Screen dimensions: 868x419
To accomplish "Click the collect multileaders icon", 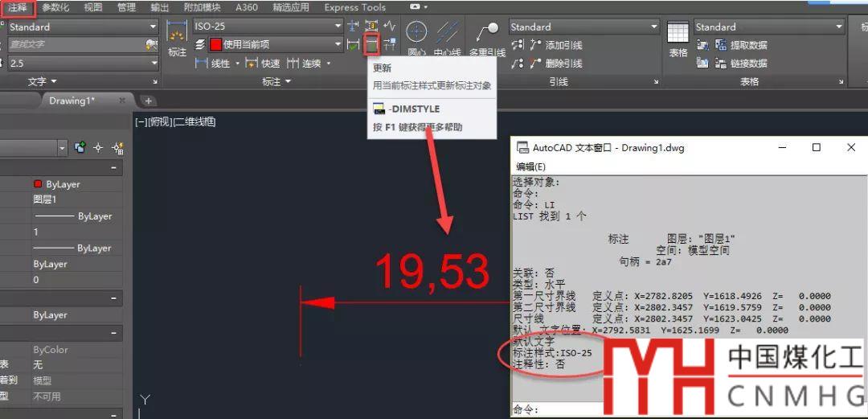I will 518,64.
